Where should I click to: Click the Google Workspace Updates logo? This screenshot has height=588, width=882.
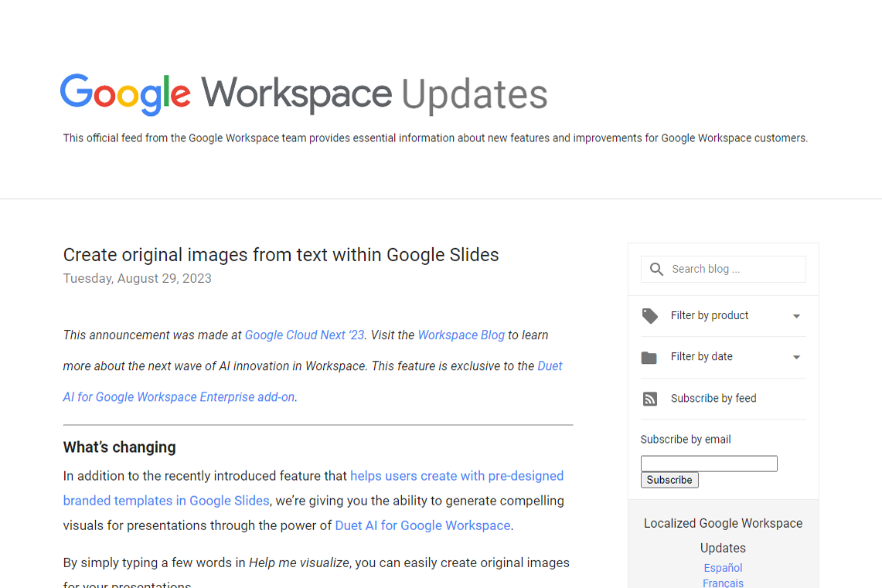click(x=304, y=93)
